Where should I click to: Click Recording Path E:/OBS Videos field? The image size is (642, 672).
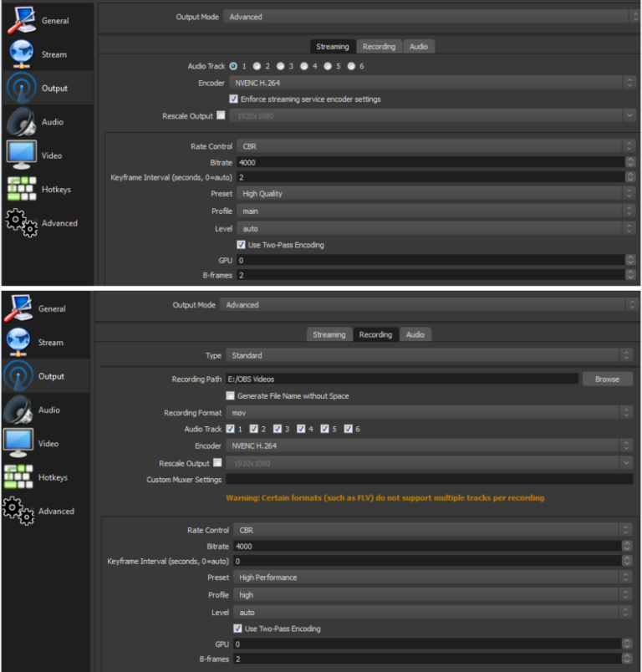(402, 379)
